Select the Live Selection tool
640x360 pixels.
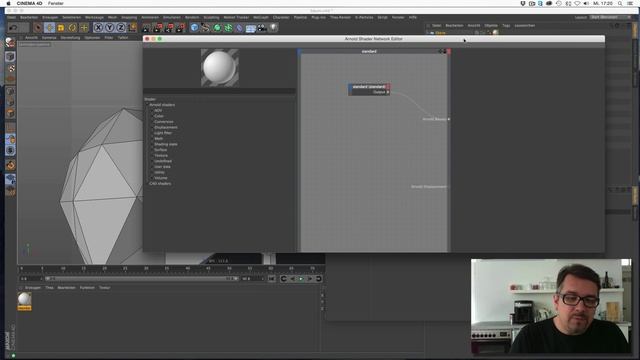pos(38,28)
